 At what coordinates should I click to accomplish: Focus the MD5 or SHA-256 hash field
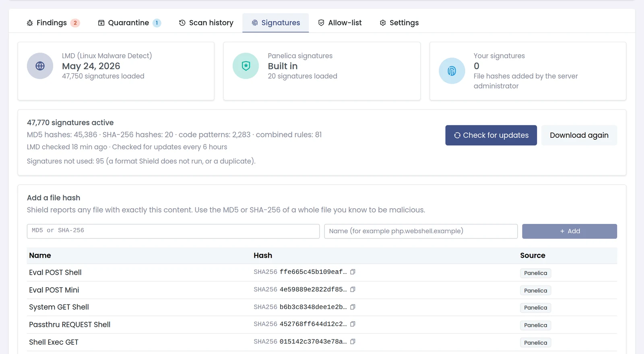(173, 231)
